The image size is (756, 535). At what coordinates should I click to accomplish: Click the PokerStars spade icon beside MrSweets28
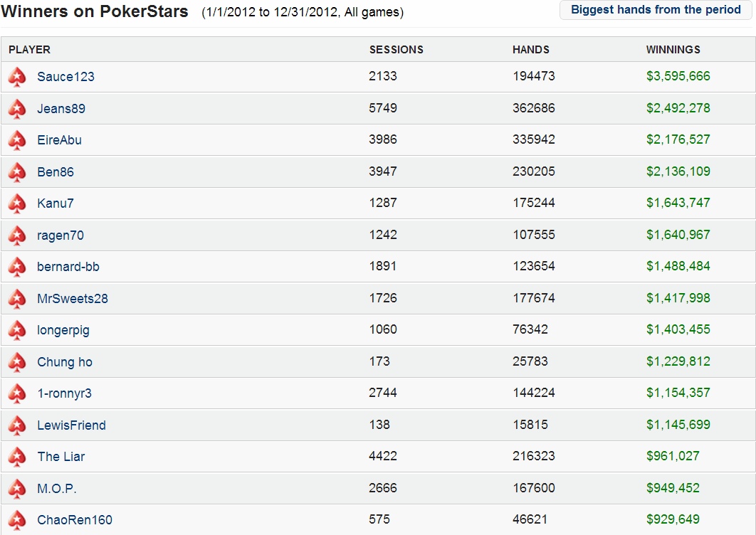click(x=17, y=299)
